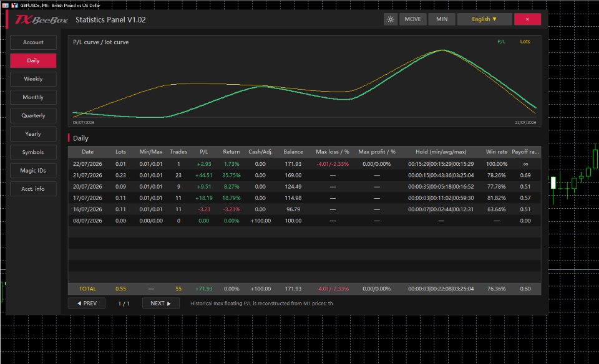Click the 35.75% return value
Image resolution: width=599 pixels, height=364 pixels.
[x=231, y=176]
